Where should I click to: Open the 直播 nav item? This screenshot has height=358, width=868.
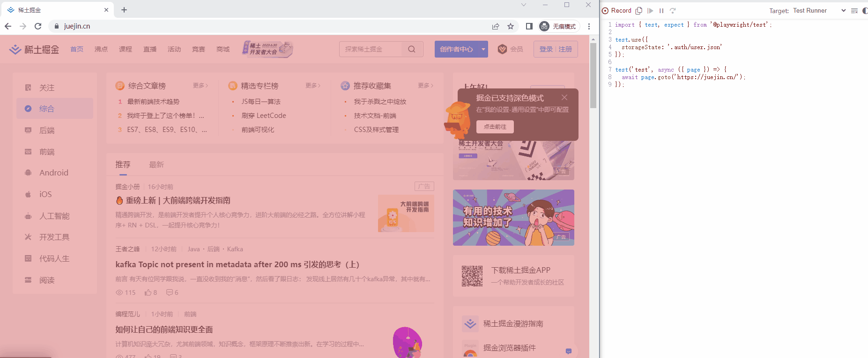(x=150, y=49)
